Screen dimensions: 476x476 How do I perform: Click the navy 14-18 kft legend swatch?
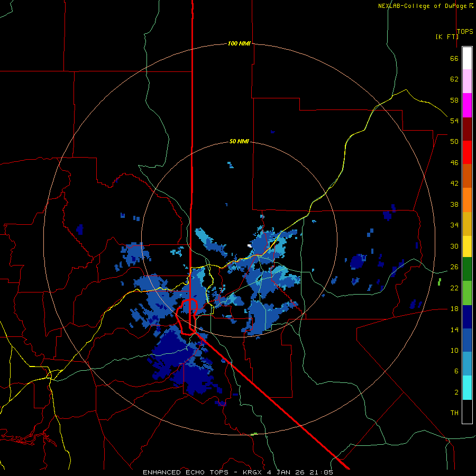click(467, 317)
